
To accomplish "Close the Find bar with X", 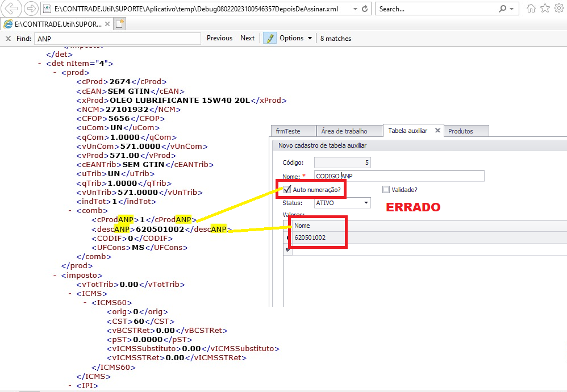I will [8, 39].
